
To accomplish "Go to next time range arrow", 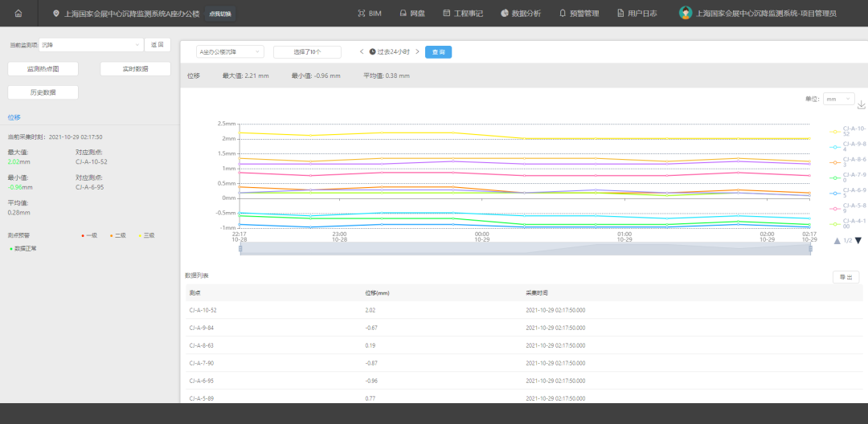I will [x=417, y=51].
